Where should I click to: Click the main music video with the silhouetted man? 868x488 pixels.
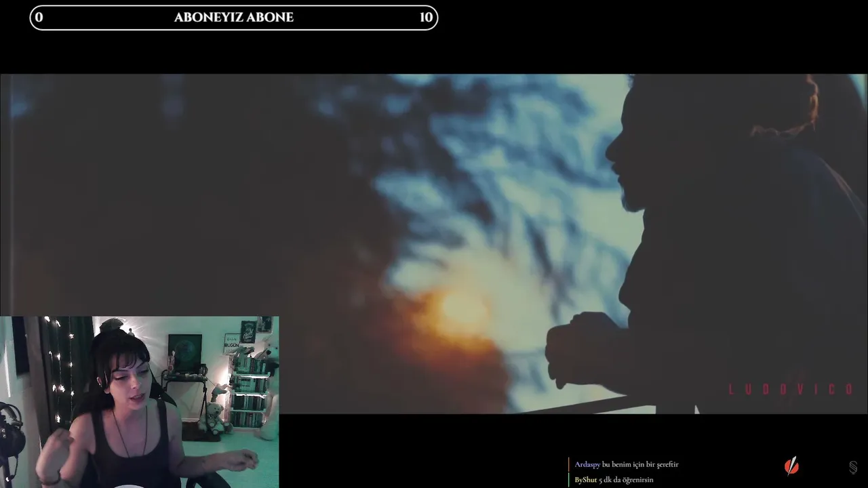pyautogui.click(x=434, y=244)
